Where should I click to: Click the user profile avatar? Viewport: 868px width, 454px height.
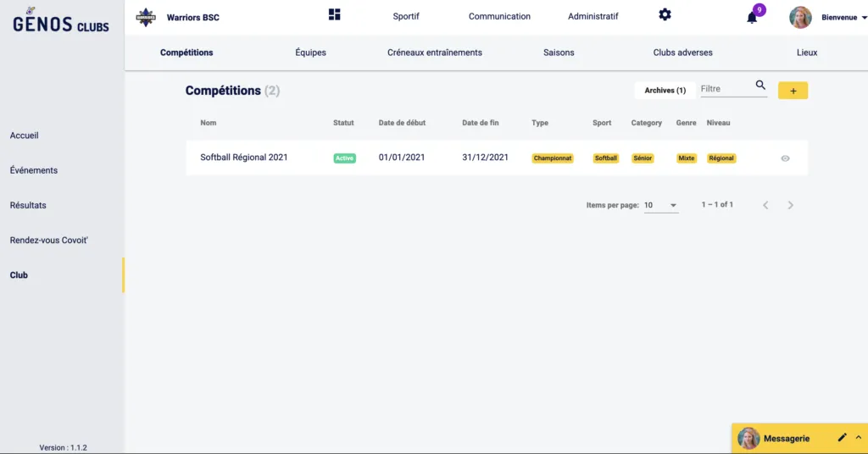(800, 17)
